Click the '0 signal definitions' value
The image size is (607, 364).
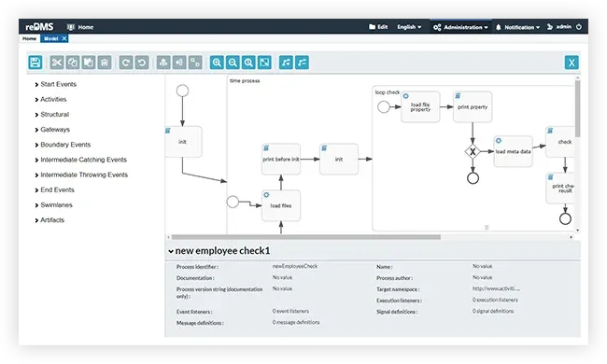click(493, 311)
